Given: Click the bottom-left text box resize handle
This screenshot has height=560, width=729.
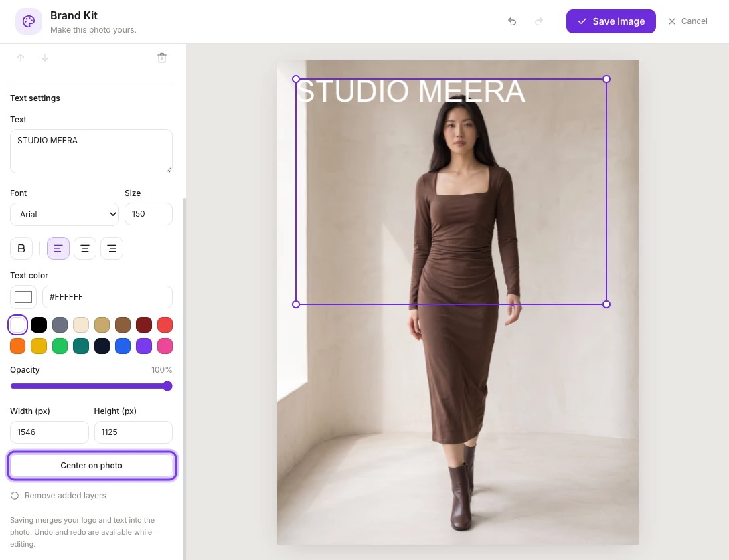Looking at the screenshot, I should pos(296,304).
